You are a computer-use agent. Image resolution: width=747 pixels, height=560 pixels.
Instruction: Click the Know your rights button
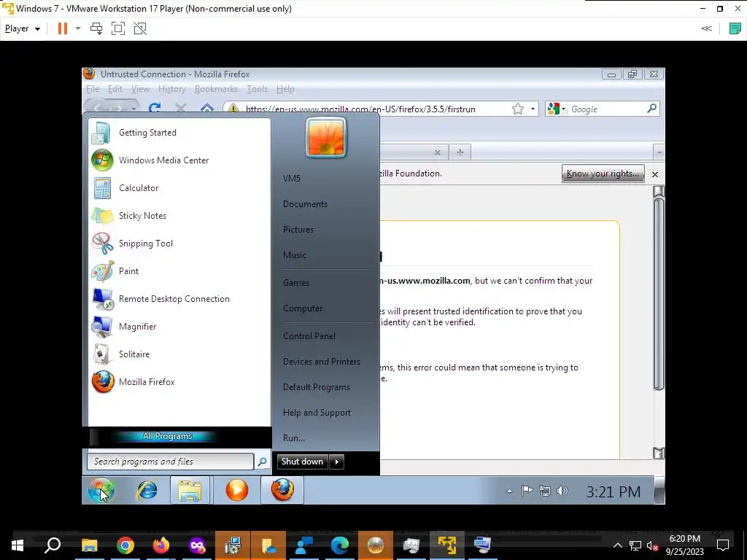coord(603,174)
